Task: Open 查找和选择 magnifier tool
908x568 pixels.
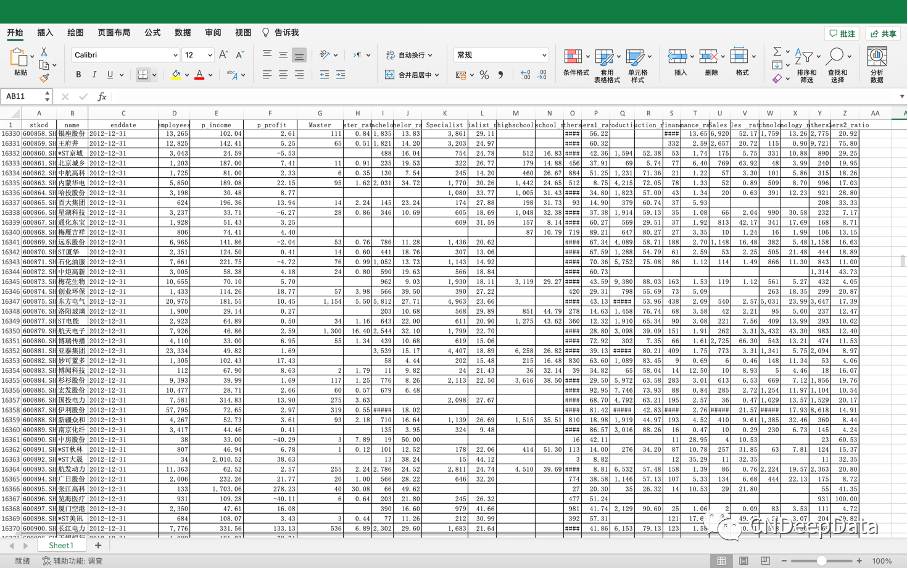Action: tap(837, 65)
